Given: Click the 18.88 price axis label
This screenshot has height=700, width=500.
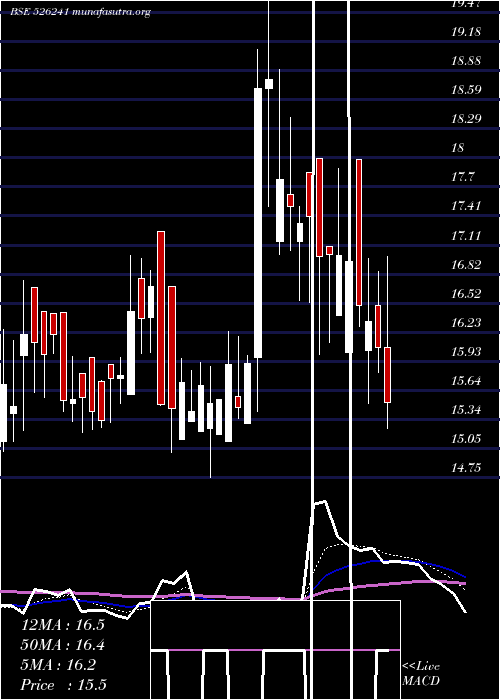Looking at the screenshot, I should click(x=466, y=61).
